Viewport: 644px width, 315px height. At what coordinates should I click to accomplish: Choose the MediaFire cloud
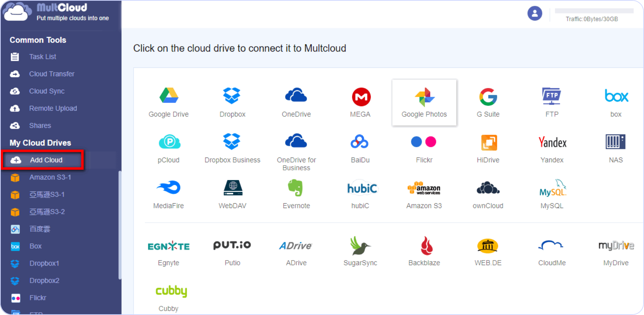point(169,194)
